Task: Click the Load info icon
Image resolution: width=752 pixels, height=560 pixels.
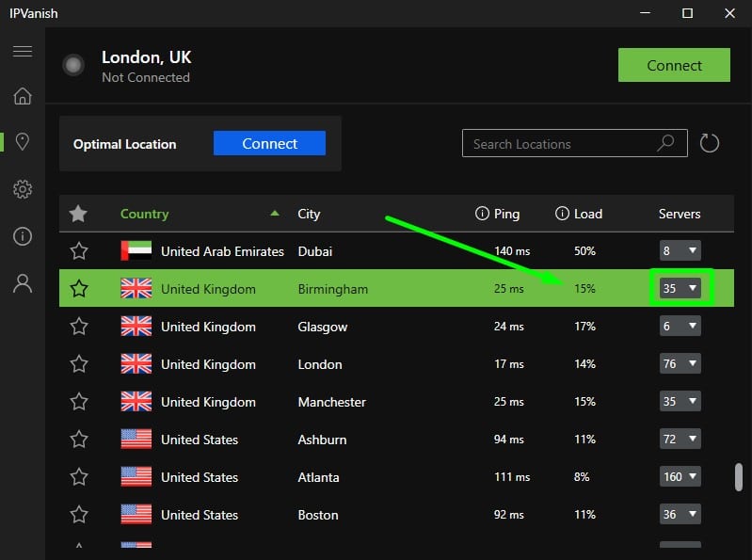Action: tap(562, 214)
